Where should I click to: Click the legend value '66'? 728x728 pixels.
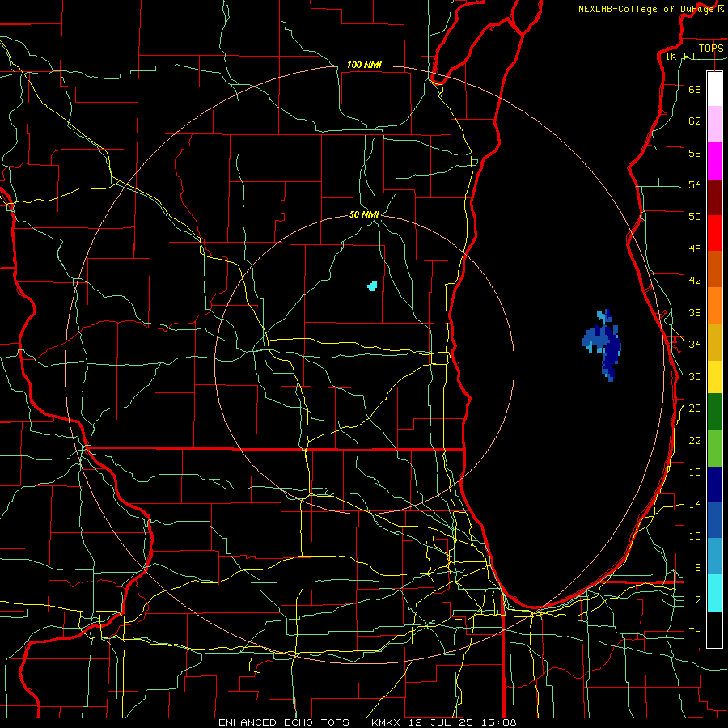(x=695, y=89)
